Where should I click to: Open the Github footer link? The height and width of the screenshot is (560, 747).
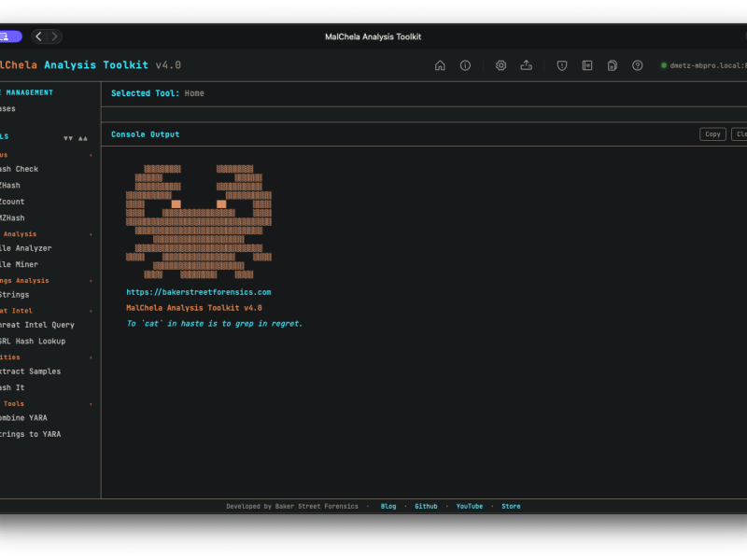426,506
